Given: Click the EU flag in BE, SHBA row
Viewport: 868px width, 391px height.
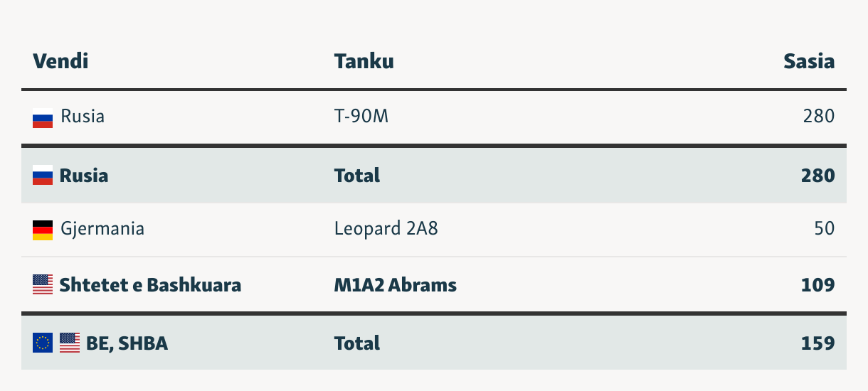Looking at the screenshot, I should tap(43, 343).
